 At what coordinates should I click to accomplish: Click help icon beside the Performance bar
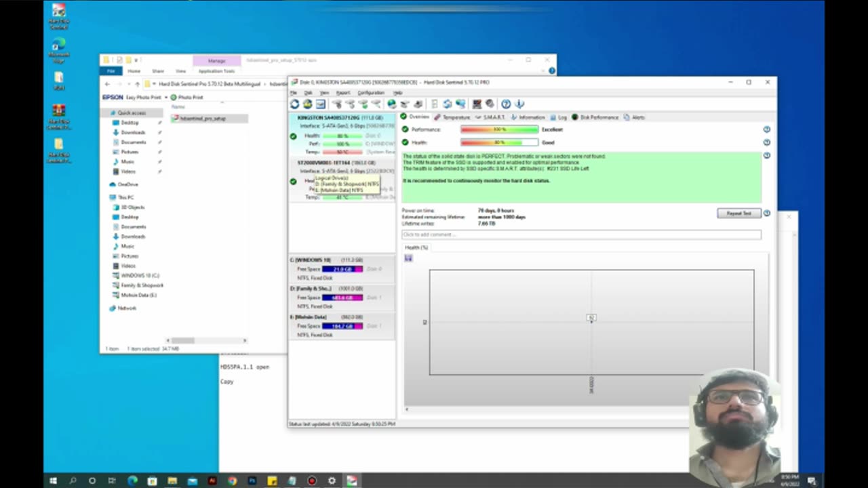766,129
